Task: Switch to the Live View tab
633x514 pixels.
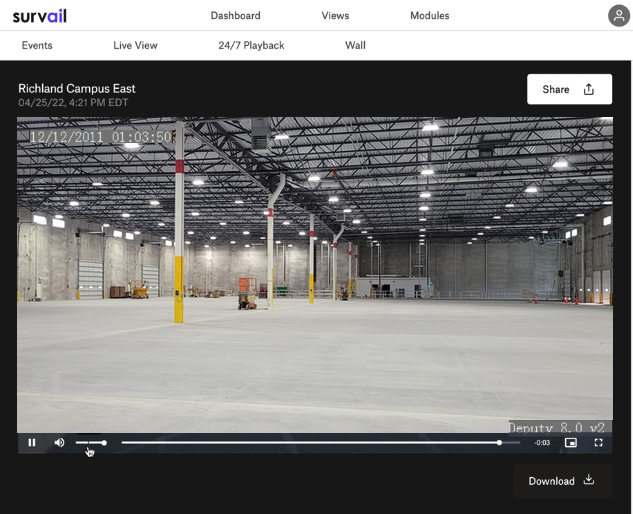Action: tap(135, 45)
